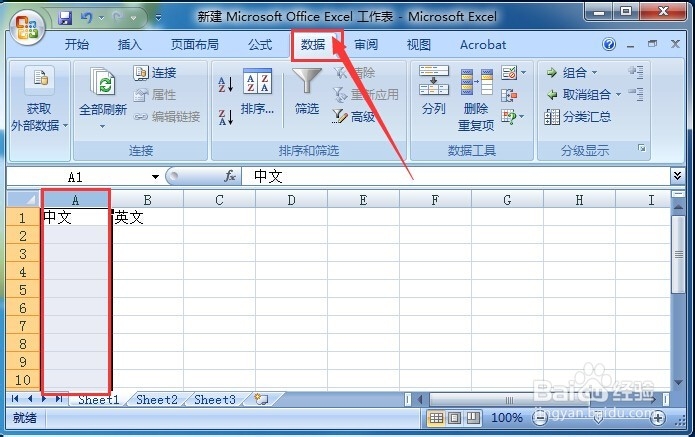Switch to the 插入 tab
Image resolution: width=695 pixels, height=437 pixels.
coord(129,44)
